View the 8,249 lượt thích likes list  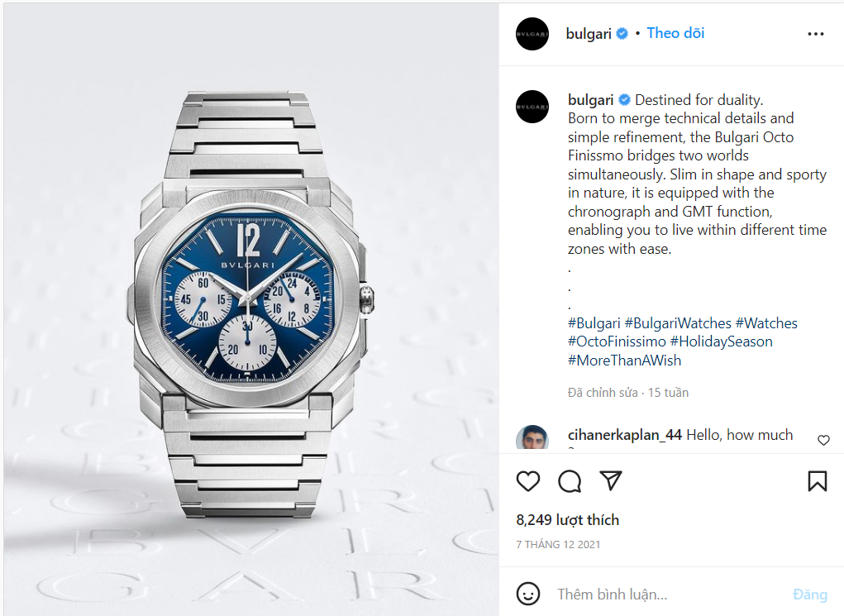pos(567,519)
